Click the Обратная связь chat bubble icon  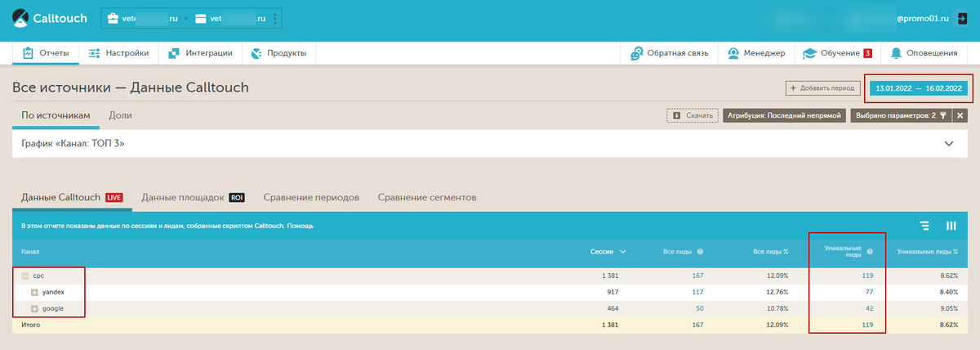637,53
